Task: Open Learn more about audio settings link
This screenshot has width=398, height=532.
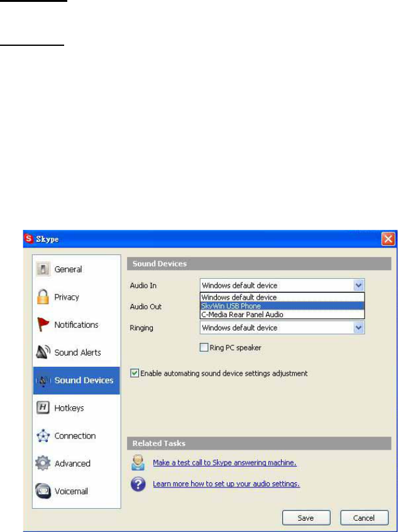Action: [x=226, y=484]
